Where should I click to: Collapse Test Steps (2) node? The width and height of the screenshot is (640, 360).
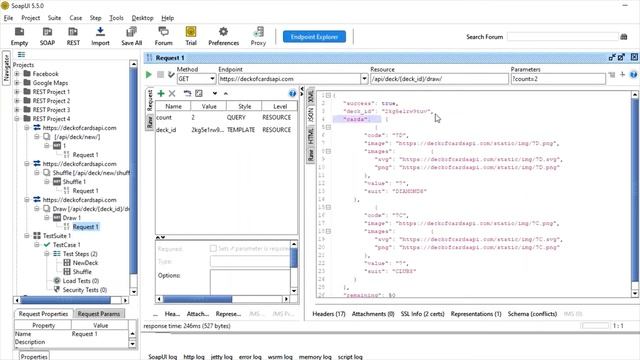(x=47, y=253)
